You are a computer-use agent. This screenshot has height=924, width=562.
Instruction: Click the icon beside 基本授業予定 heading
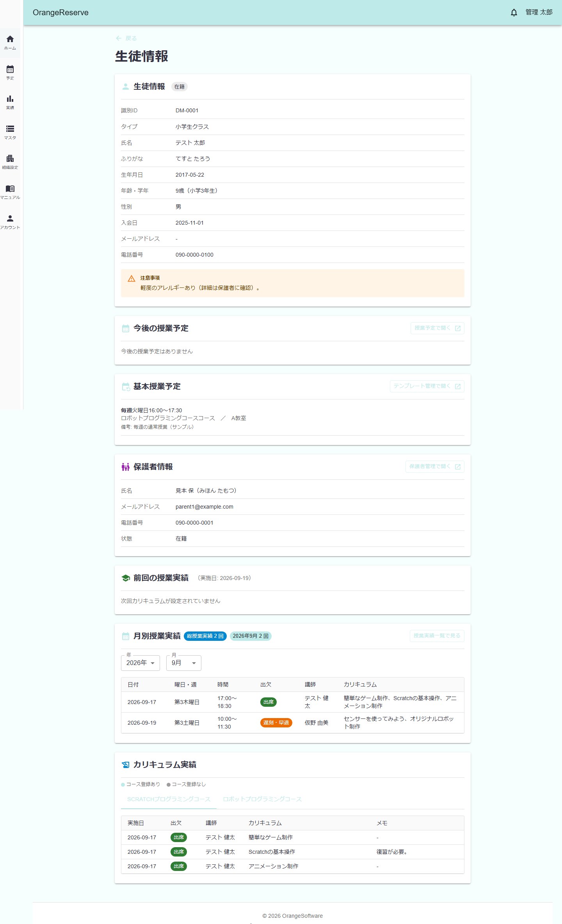[x=126, y=387]
